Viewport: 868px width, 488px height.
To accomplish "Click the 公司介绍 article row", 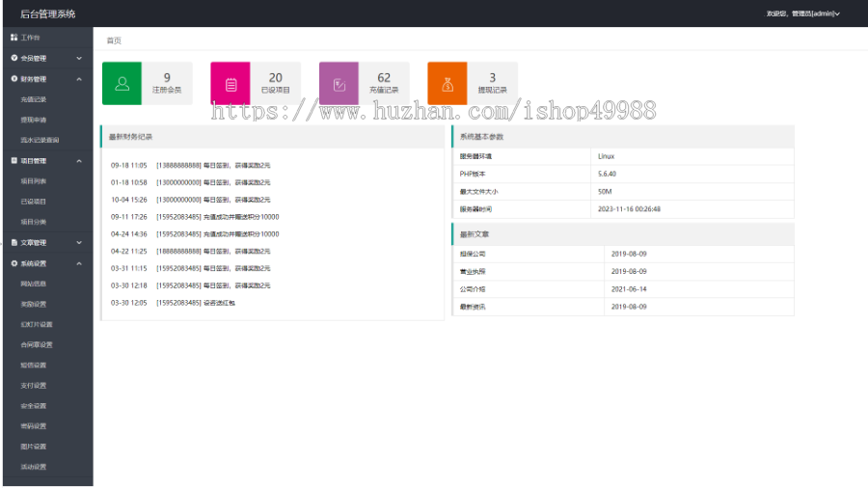I will click(x=623, y=289).
